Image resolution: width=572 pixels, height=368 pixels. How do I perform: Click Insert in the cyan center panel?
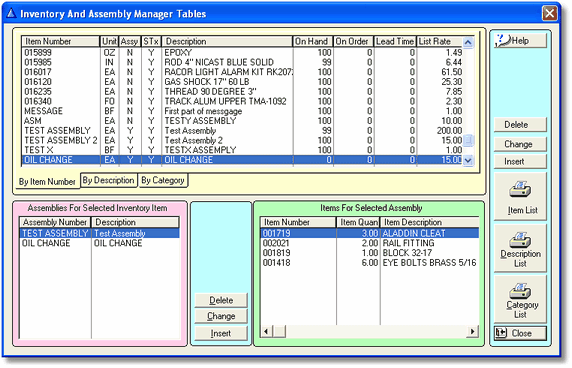[x=221, y=333]
